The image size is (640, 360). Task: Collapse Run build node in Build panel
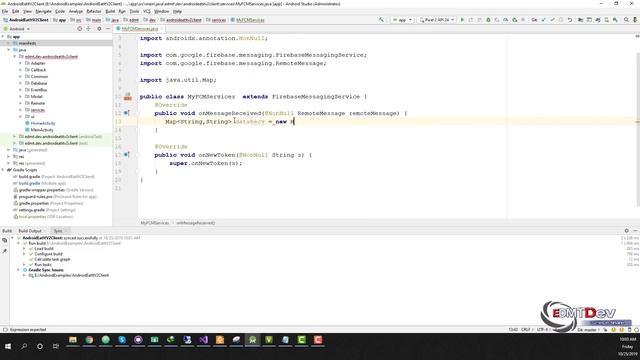[x=18, y=243]
